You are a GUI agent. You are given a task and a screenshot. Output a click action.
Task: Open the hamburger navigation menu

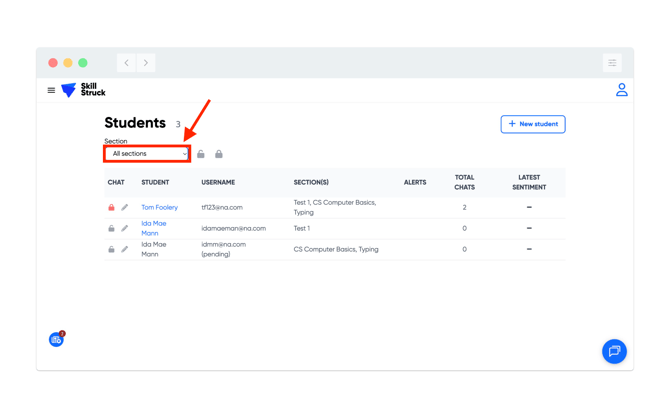click(x=51, y=90)
